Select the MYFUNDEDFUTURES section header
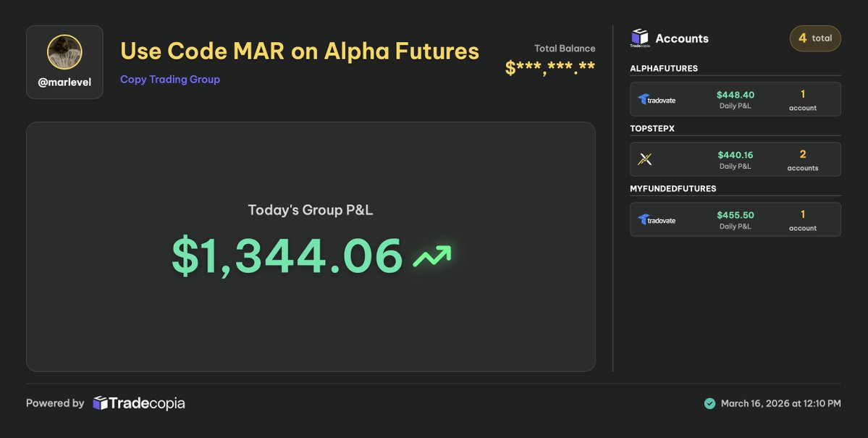 click(x=673, y=188)
